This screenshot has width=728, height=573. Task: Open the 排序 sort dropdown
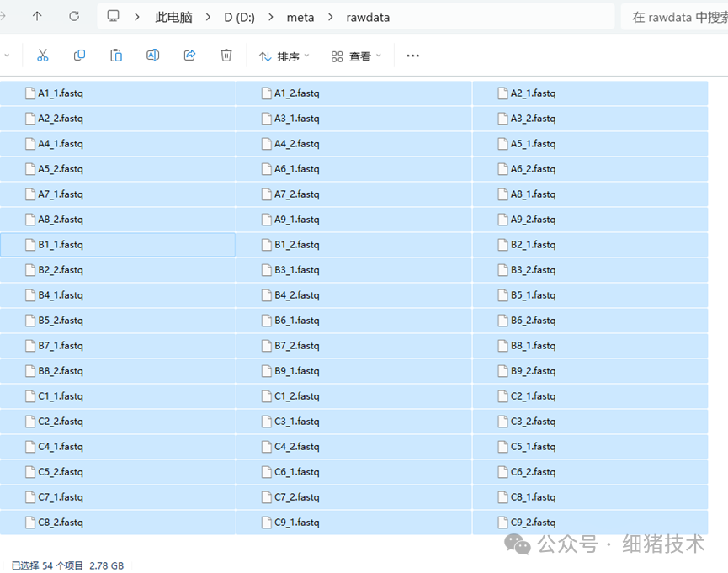(x=284, y=56)
